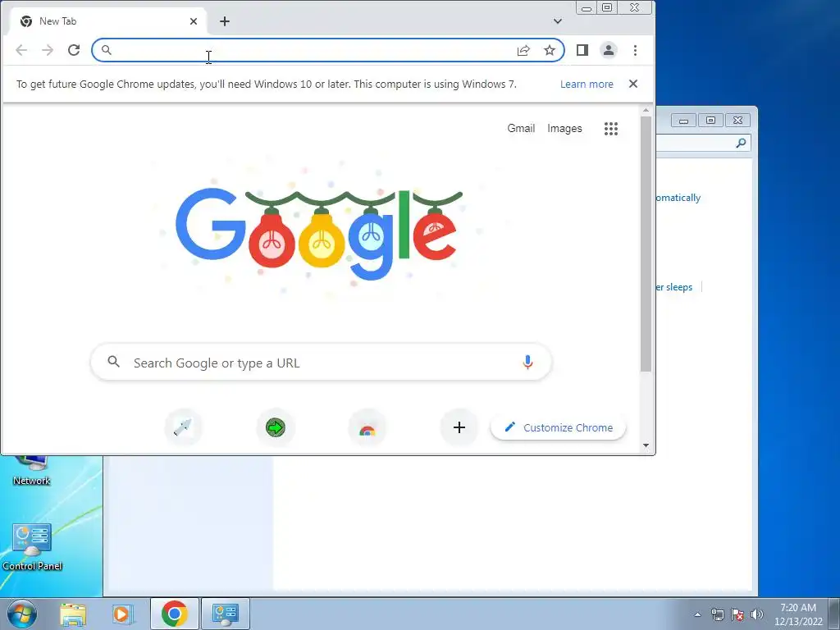This screenshot has height=630, width=840.
Task: Select the Network desktop icon
Action: pos(31,470)
